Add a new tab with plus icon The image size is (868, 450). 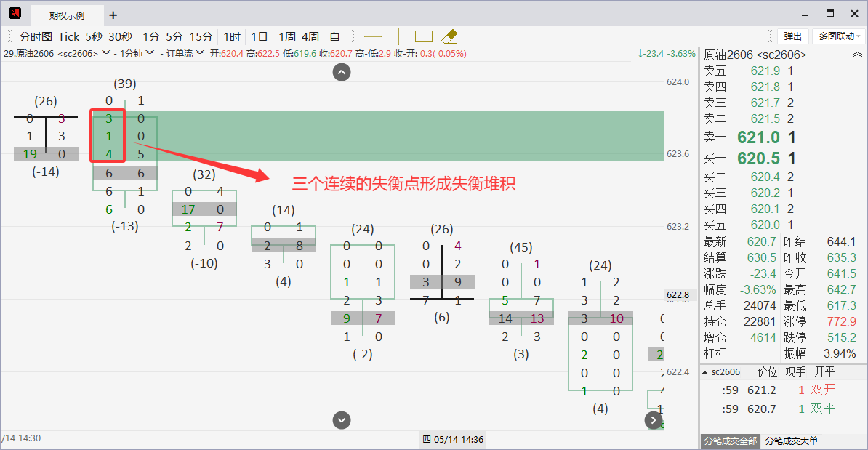click(113, 15)
